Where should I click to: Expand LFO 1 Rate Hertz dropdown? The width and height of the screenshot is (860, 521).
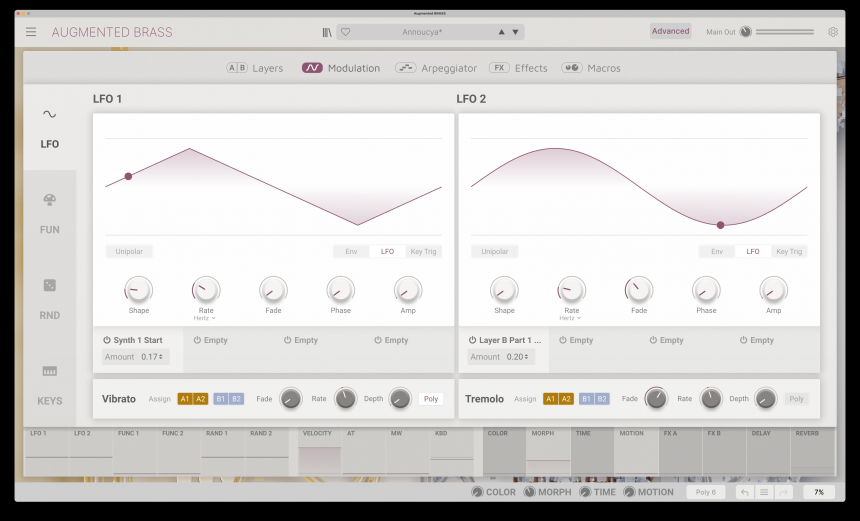pyautogui.click(x=205, y=318)
